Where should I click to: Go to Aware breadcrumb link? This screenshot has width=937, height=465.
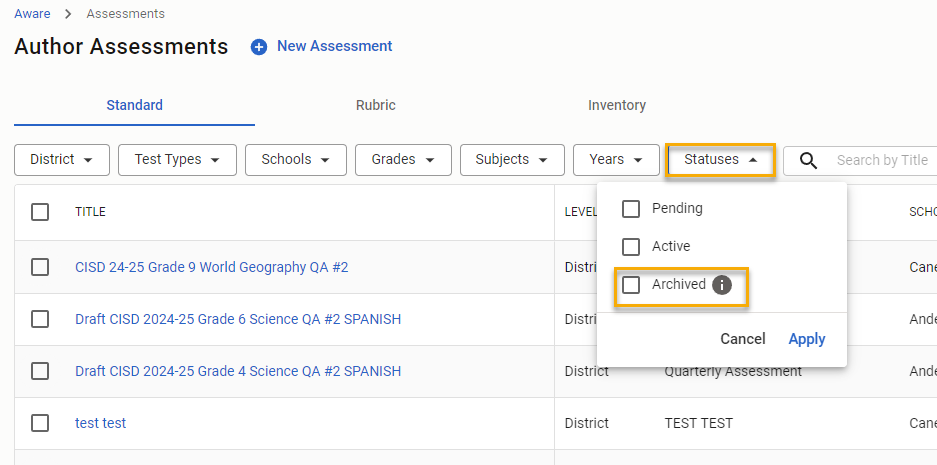coord(32,14)
